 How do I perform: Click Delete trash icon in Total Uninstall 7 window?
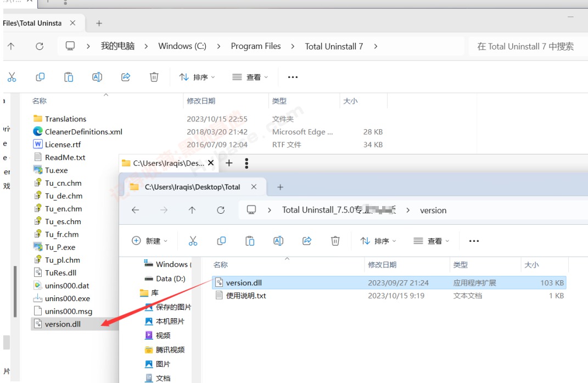click(x=154, y=77)
